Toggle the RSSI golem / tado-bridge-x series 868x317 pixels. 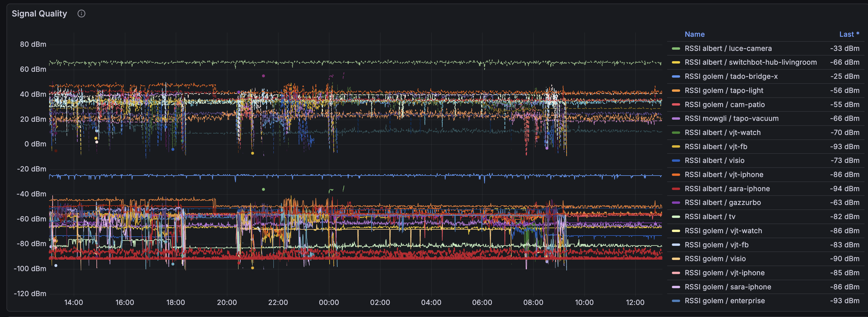pos(731,76)
